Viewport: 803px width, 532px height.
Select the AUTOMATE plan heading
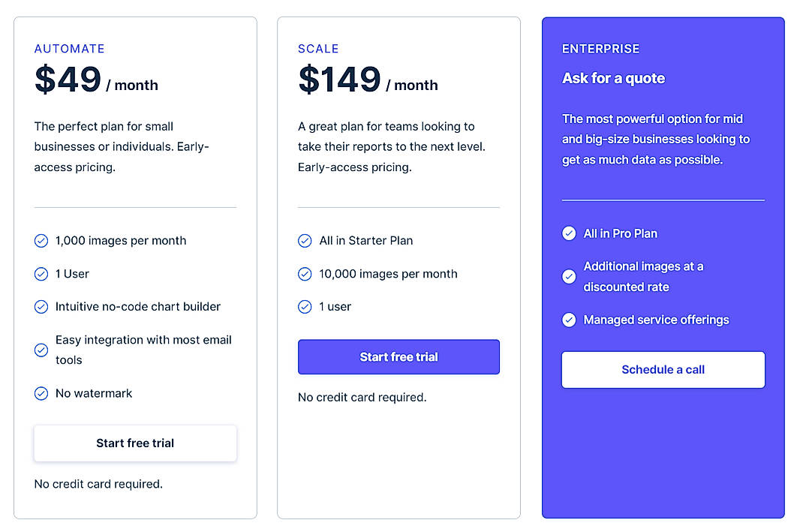click(69, 48)
